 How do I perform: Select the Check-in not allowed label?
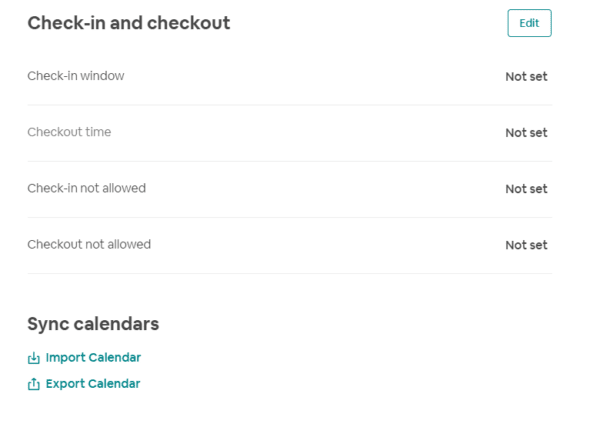click(x=86, y=188)
